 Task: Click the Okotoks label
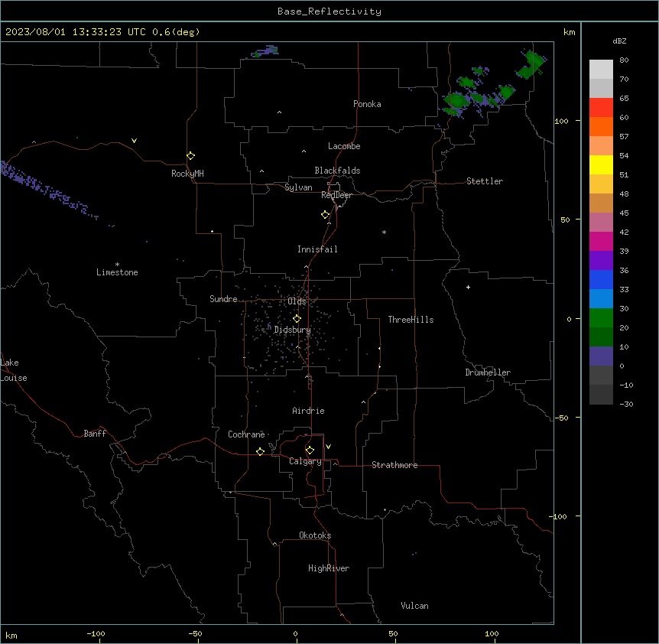coord(315,535)
